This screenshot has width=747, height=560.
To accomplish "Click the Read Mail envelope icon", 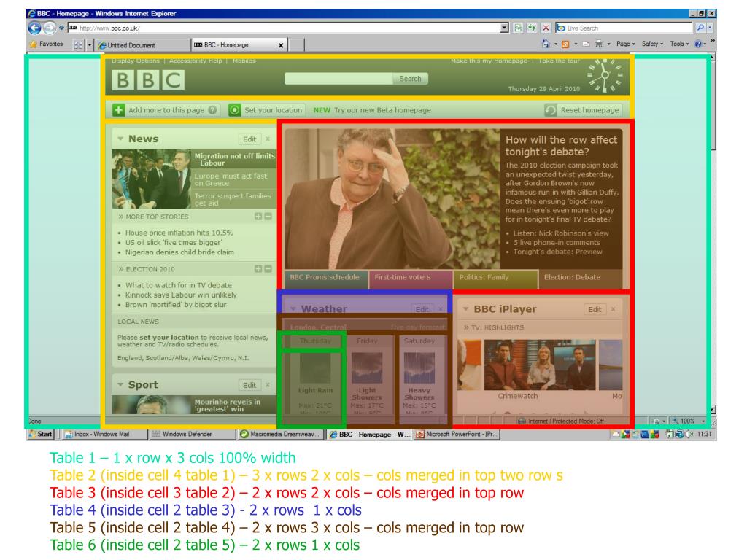I will (x=586, y=44).
